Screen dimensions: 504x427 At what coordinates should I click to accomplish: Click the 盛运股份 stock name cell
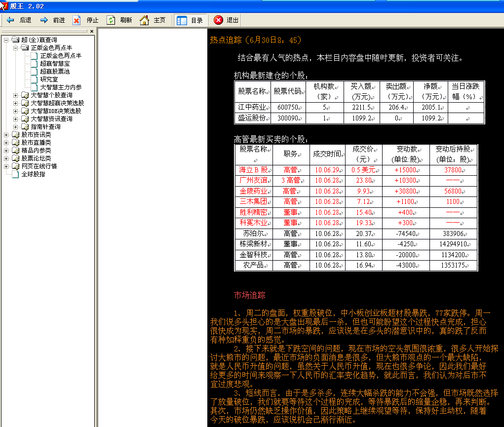pos(253,118)
